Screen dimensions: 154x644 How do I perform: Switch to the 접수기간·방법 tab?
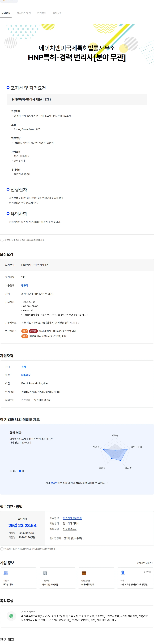[x=24, y=13]
